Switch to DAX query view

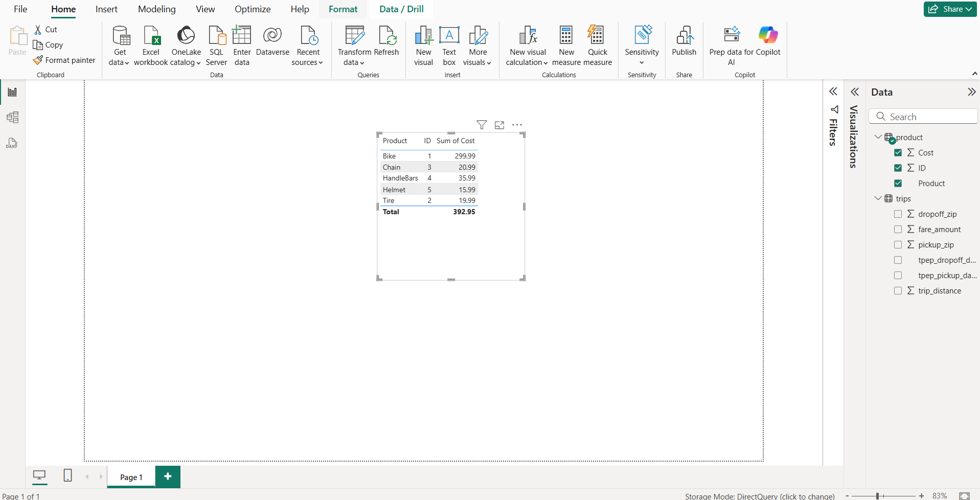(12, 144)
